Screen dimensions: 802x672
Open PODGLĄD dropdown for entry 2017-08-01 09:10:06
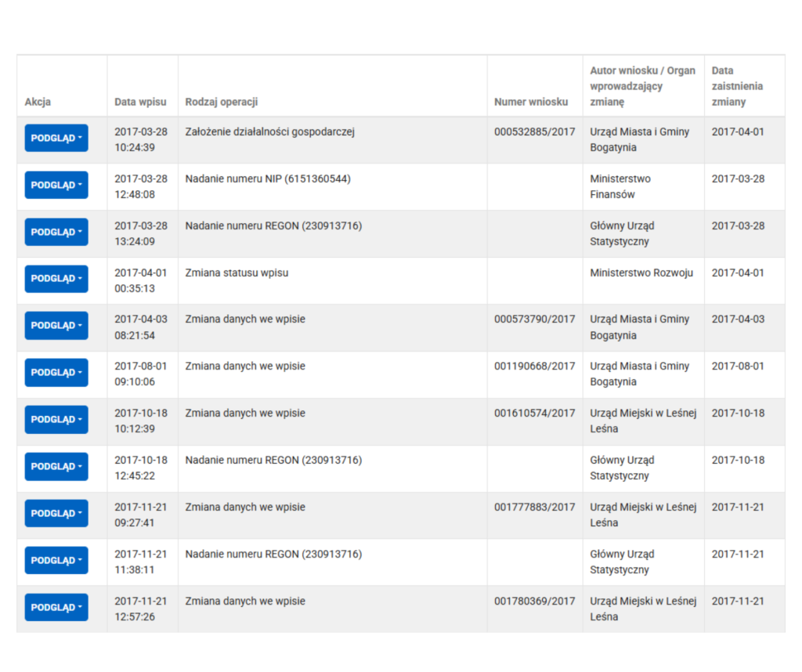click(x=56, y=373)
